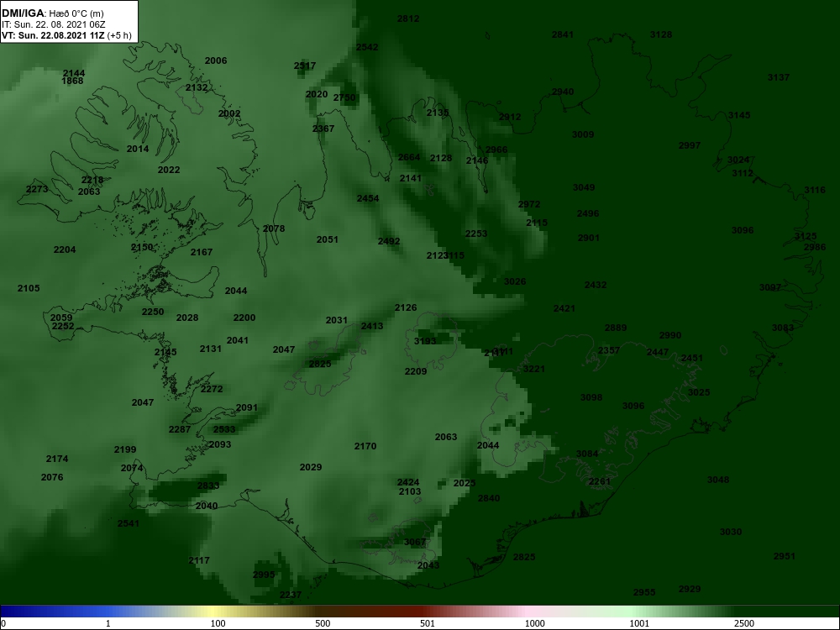Click the map value 3009
This screenshot has width=840, height=630.
click(x=583, y=135)
